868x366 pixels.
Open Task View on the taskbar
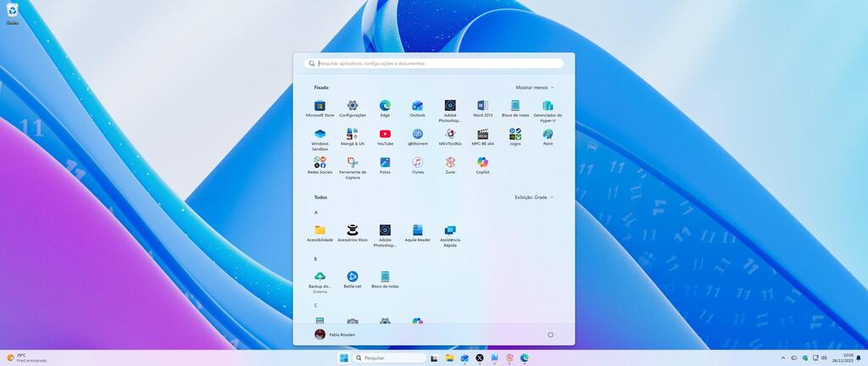pos(435,358)
